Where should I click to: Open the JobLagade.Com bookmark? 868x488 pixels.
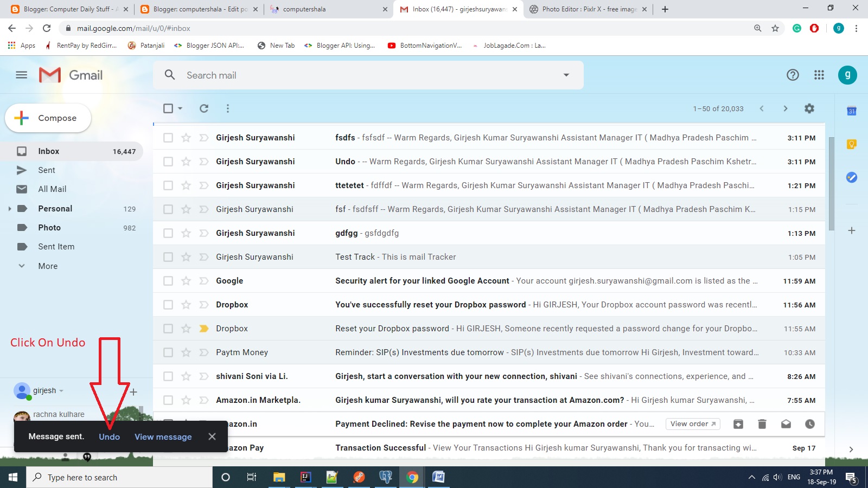[509, 46]
